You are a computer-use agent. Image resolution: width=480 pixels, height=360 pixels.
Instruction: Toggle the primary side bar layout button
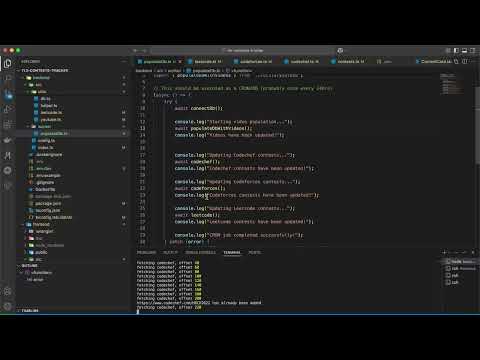pos(456,50)
